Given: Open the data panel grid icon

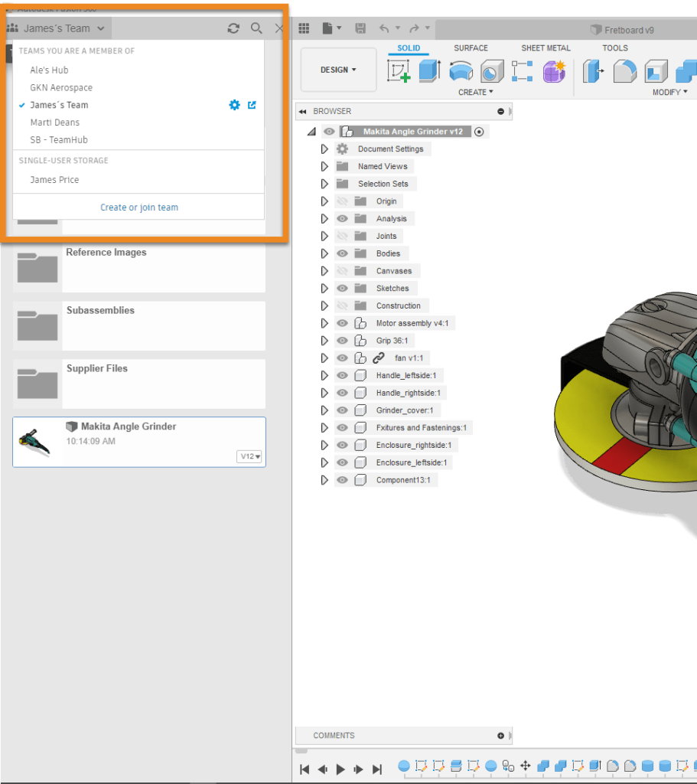Looking at the screenshot, I should click(304, 28).
